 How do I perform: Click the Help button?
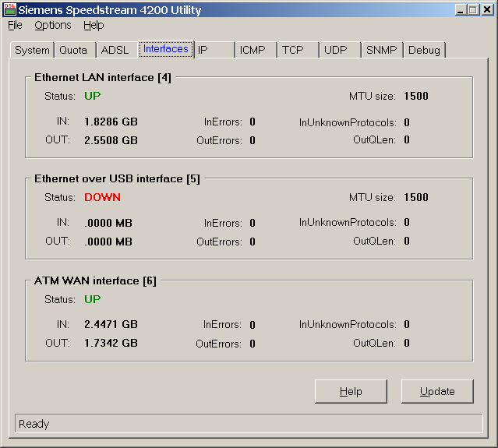coord(351,391)
